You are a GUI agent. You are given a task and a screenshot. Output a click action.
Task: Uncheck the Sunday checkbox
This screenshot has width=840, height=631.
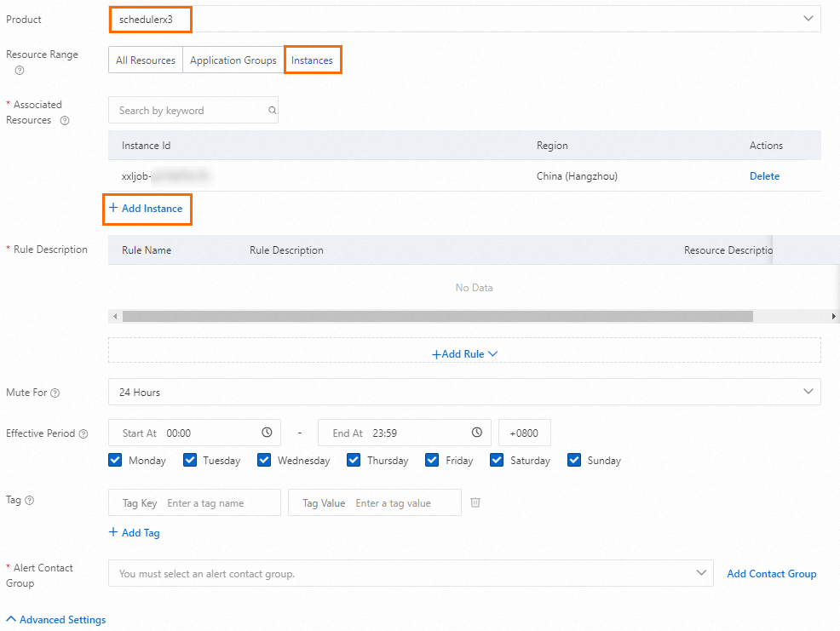click(574, 460)
